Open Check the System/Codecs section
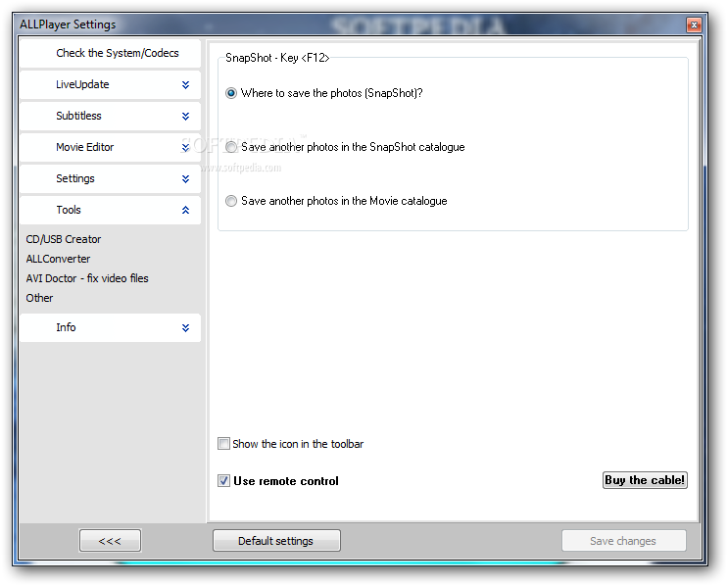The image size is (728, 586). point(110,53)
